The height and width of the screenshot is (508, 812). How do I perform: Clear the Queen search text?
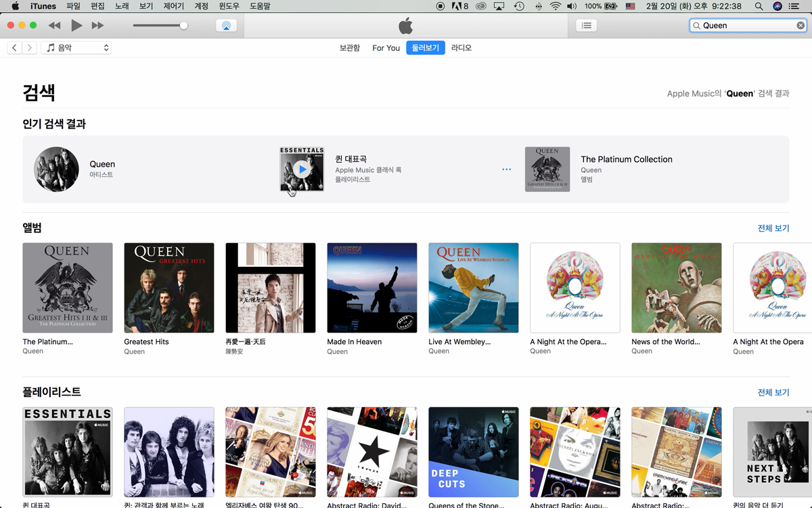coord(800,25)
